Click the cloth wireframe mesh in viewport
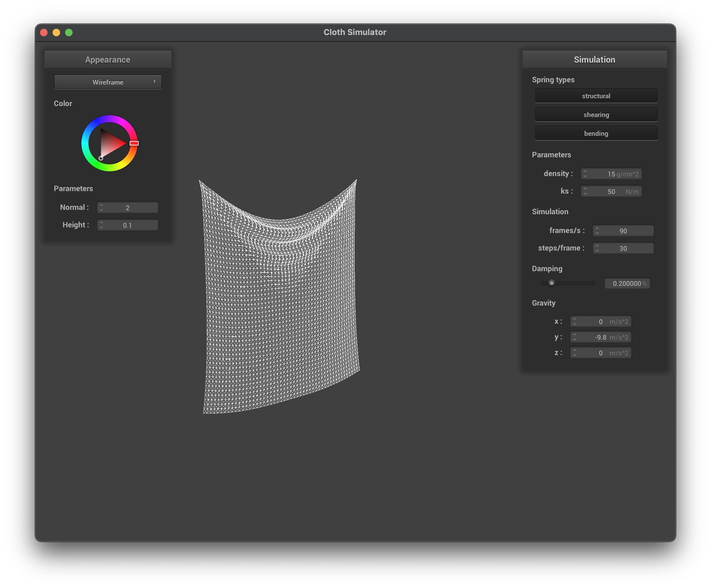 [x=281, y=305]
